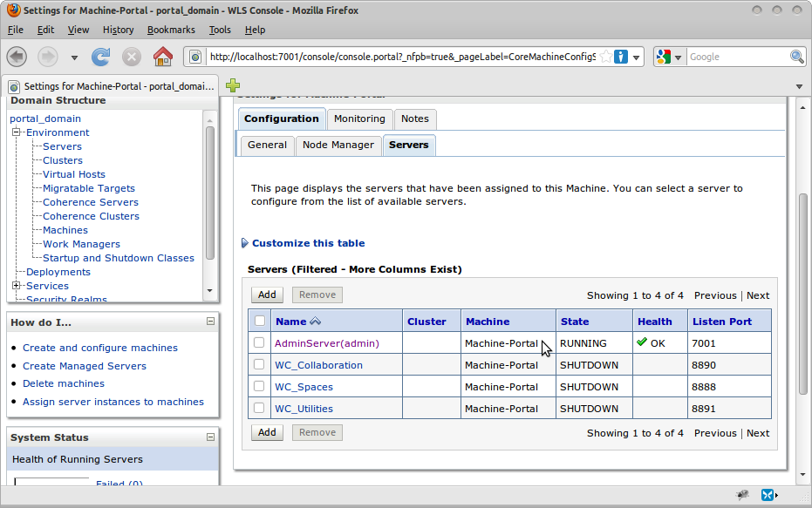Viewport: 812px width, 508px height.
Task: Click the search magnifier icon
Action: 796,57
